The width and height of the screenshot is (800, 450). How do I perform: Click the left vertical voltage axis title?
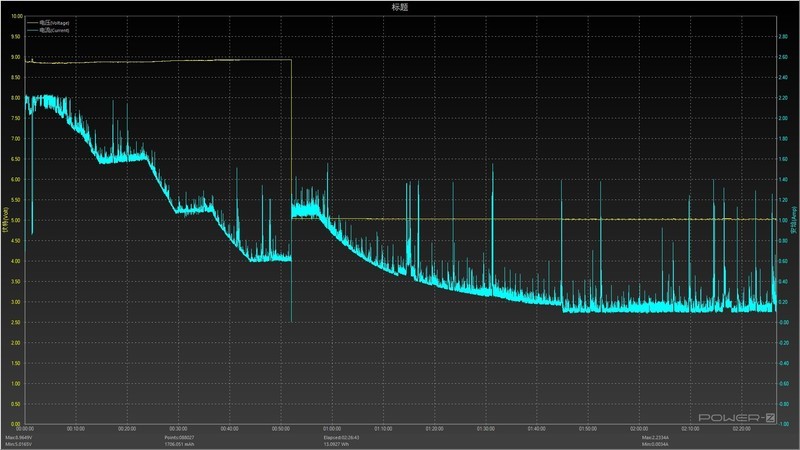(5, 220)
